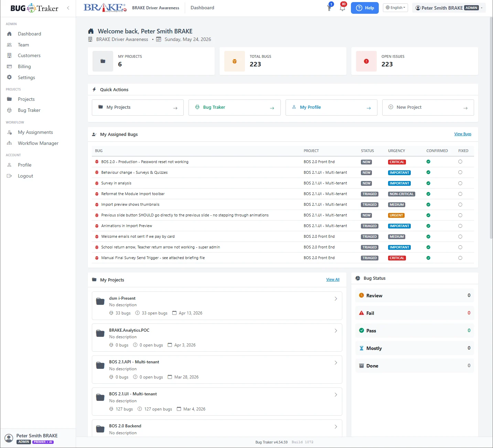
Task: Select My Assignments in sidebar
Action: 35,132
